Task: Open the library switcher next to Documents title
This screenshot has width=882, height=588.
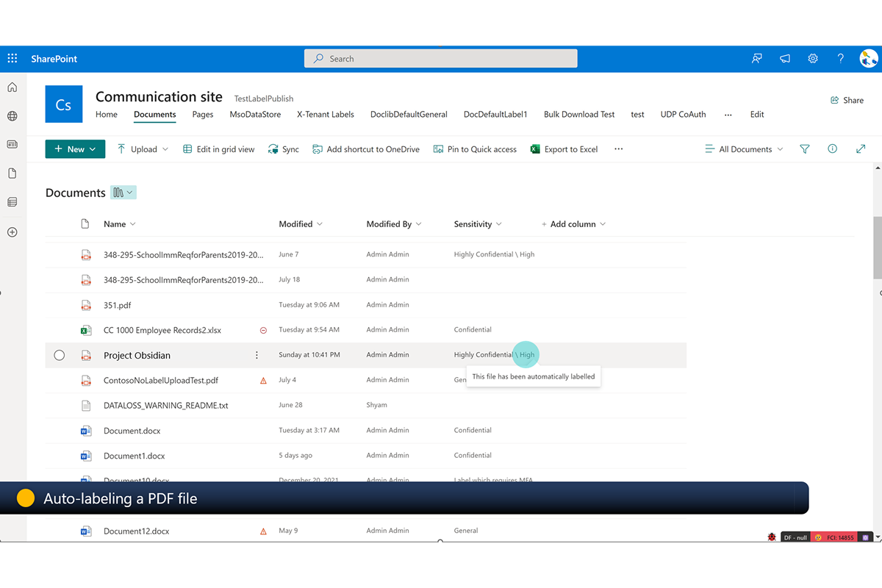Action: (x=123, y=193)
